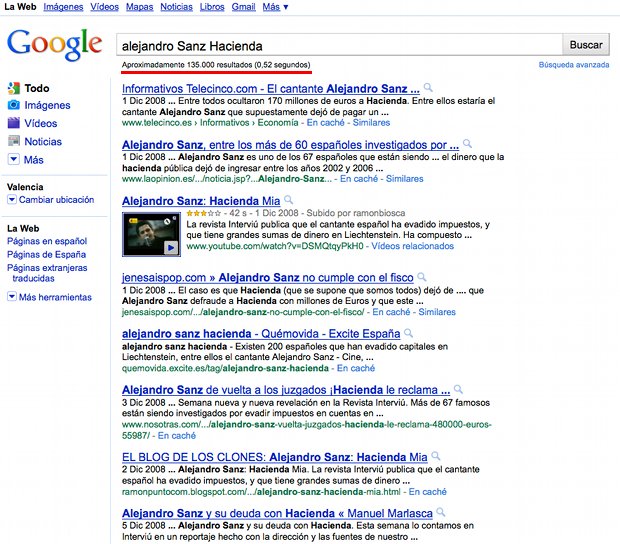This screenshot has width=620, height=544.
Task: Click Similares for telecinco.es result
Action: 371,123
